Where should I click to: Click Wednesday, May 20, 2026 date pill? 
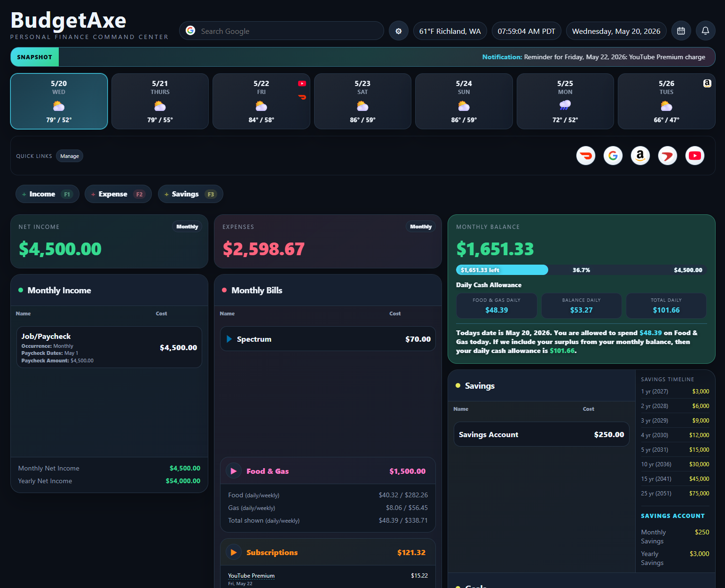coord(616,31)
